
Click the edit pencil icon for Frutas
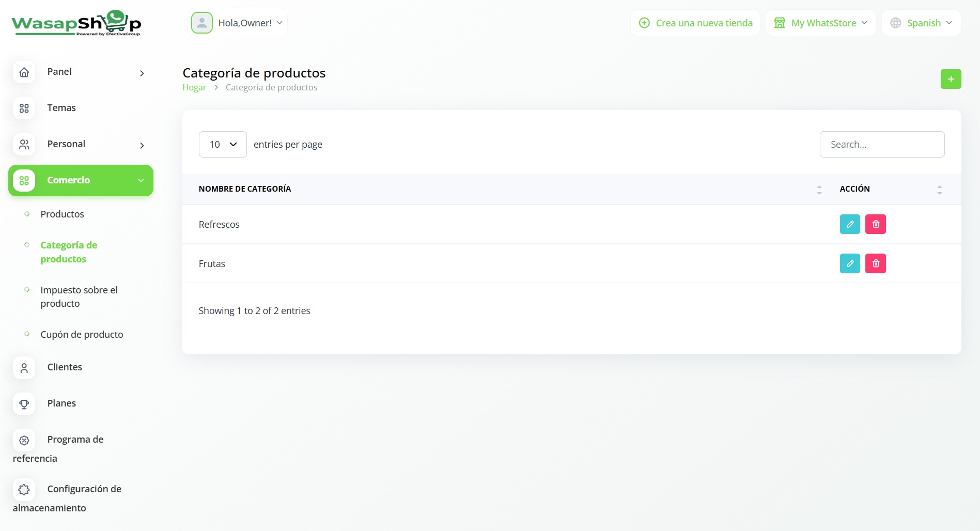[x=849, y=263]
